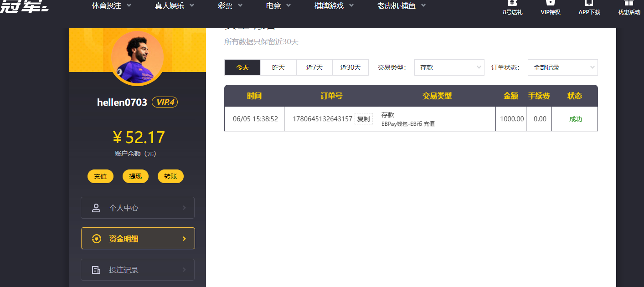Click the timestamp 06/05 15:38:52
Image resolution: width=644 pixels, height=287 pixels.
pos(255,119)
